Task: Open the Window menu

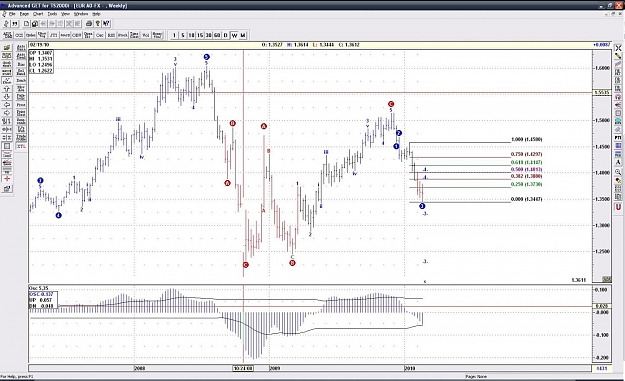Action: point(81,14)
